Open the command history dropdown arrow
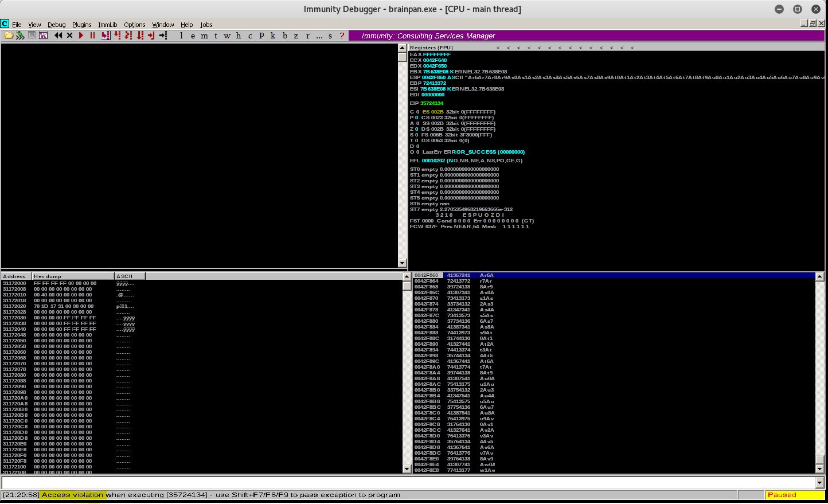This screenshot has height=504, width=828. coord(821,483)
